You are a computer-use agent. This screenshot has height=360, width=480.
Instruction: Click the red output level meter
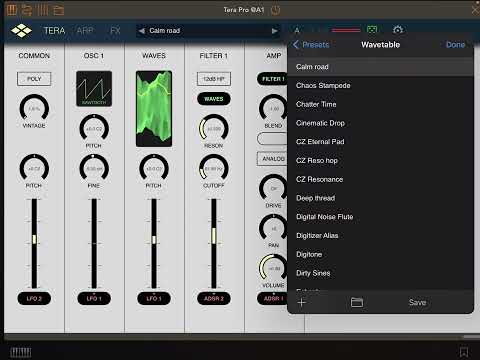click(346, 30)
